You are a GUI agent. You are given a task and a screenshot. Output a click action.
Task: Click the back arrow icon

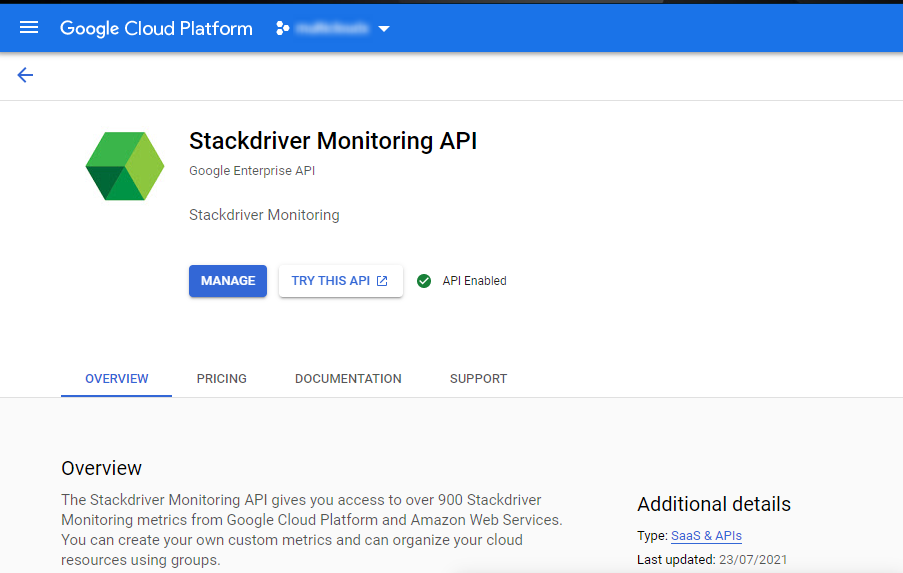[25, 75]
